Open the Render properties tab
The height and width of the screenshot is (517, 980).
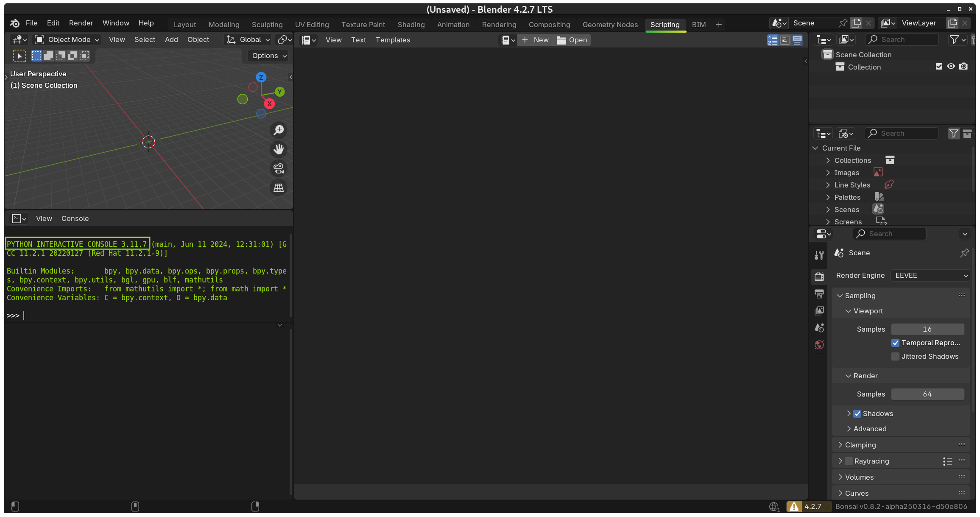tap(819, 277)
